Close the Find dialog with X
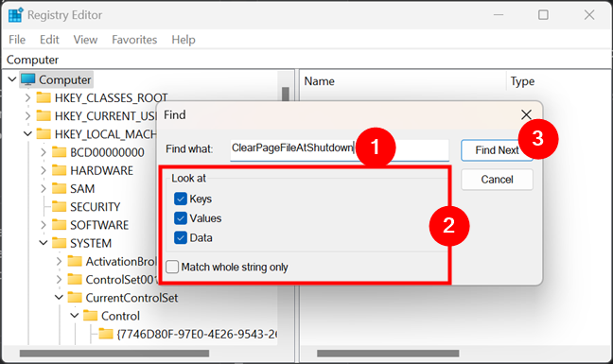The height and width of the screenshot is (364, 613). click(526, 114)
